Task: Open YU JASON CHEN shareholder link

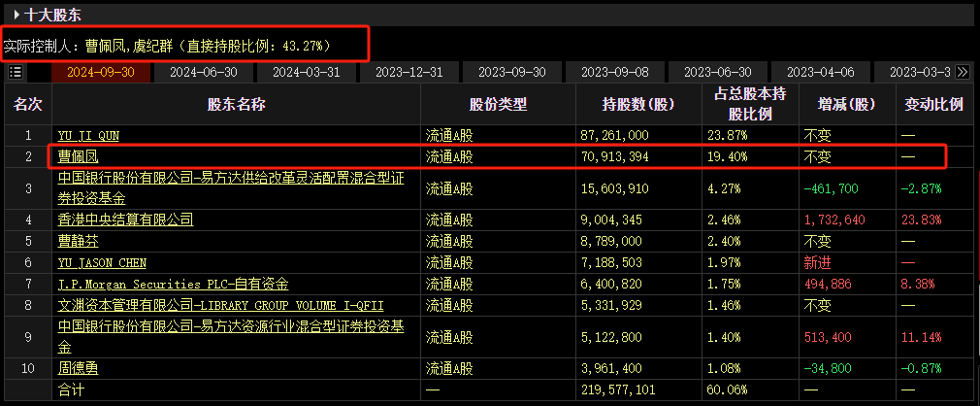Action: coord(102,263)
